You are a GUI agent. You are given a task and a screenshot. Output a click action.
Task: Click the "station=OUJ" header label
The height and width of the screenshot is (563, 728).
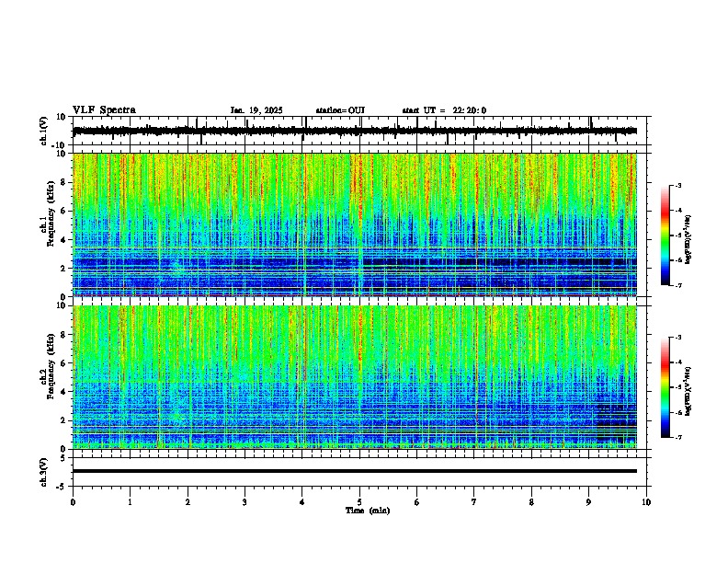coord(340,110)
